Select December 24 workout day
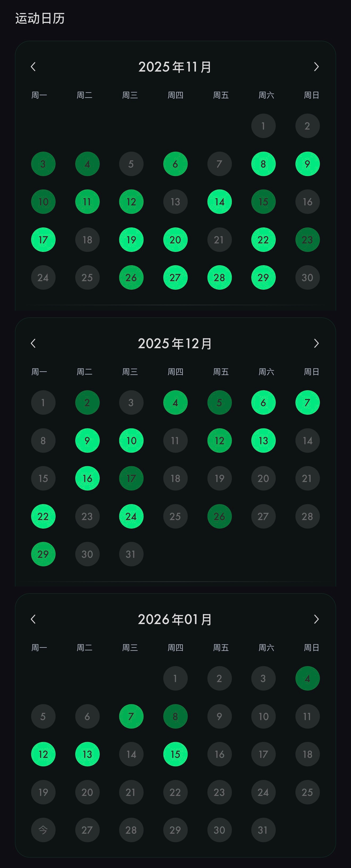The image size is (351, 868). [131, 516]
